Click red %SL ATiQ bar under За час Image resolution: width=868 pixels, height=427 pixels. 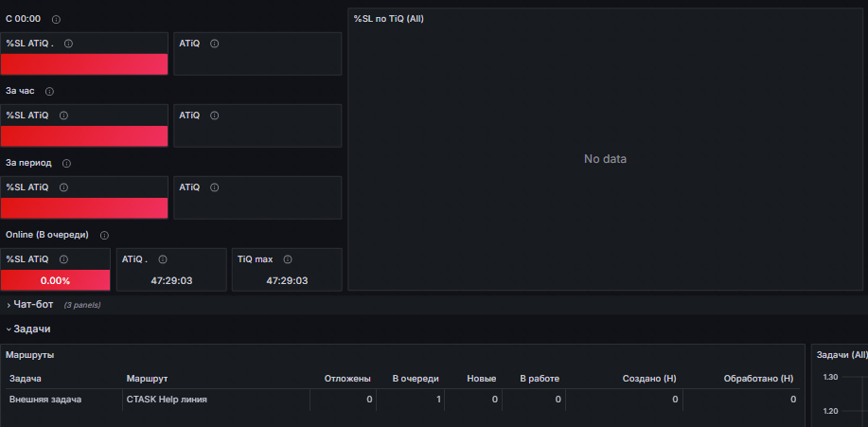point(84,136)
